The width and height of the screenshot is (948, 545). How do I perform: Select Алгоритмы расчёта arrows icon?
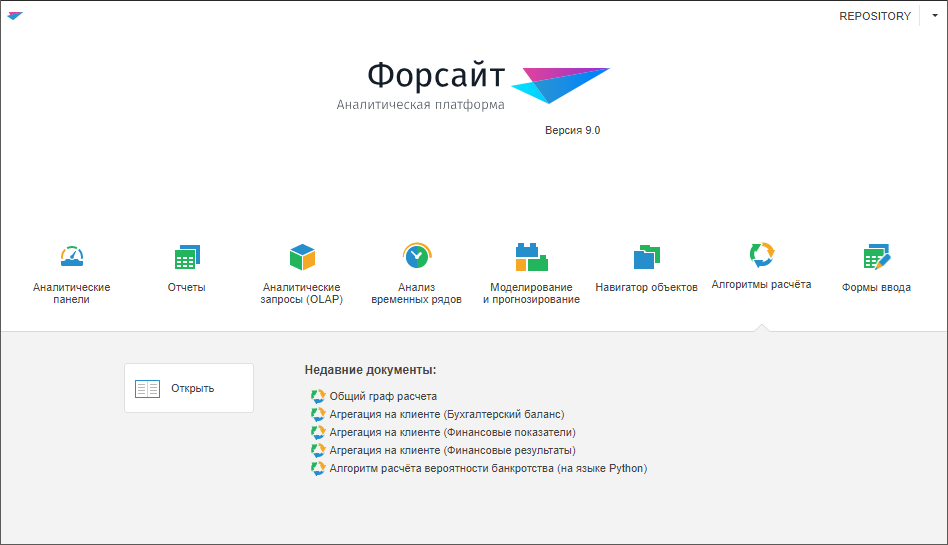[x=761, y=255]
